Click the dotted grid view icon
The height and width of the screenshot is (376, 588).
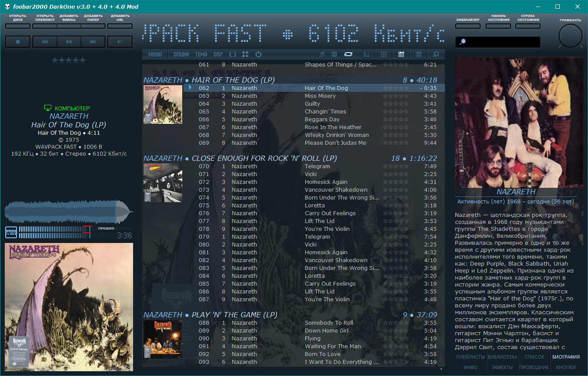(x=384, y=54)
